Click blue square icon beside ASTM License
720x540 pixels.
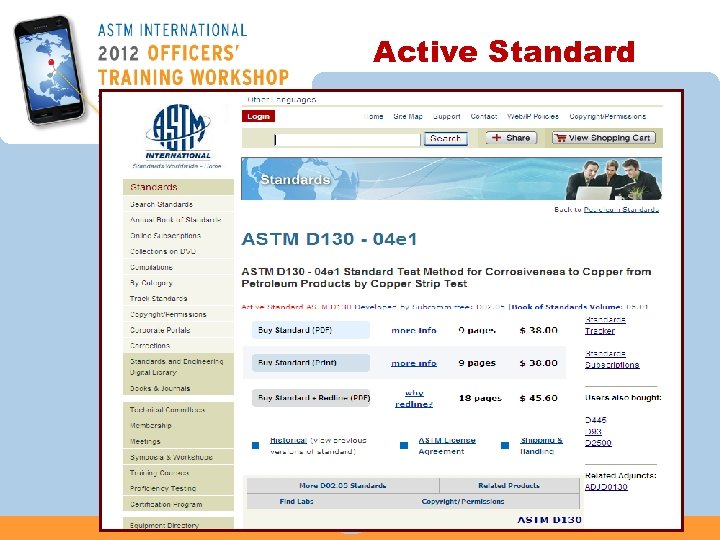click(x=404, y=445)
